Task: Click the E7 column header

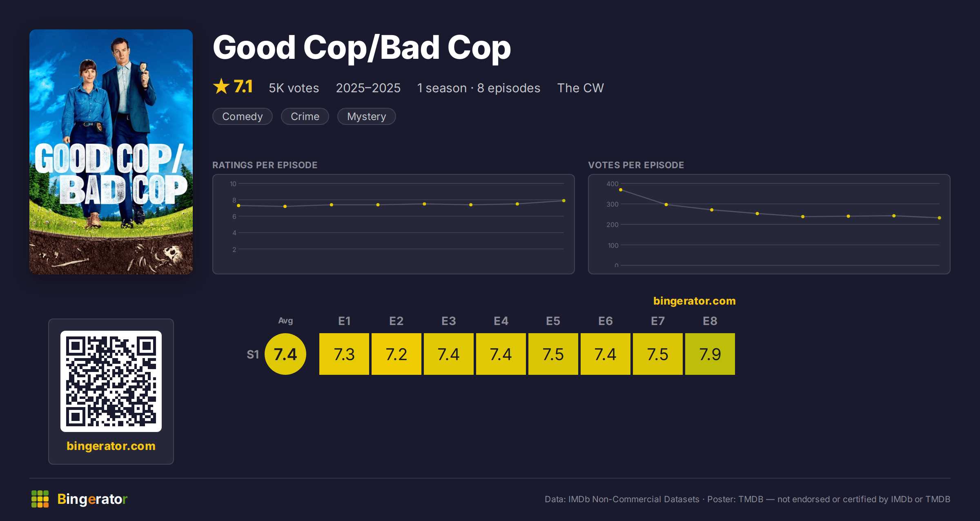Action: pyautogui.click(x=658, y=321)
